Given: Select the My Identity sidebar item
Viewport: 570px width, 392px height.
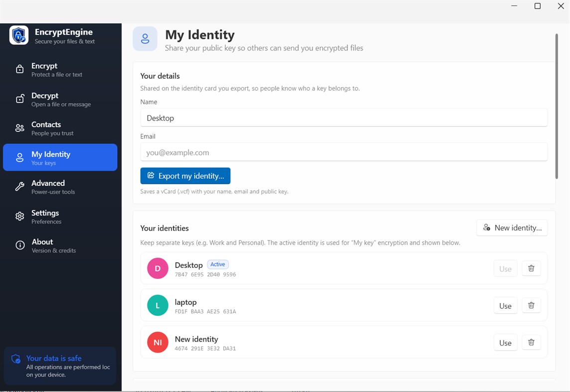Looking at the screenshot, I should coord(60,157).
